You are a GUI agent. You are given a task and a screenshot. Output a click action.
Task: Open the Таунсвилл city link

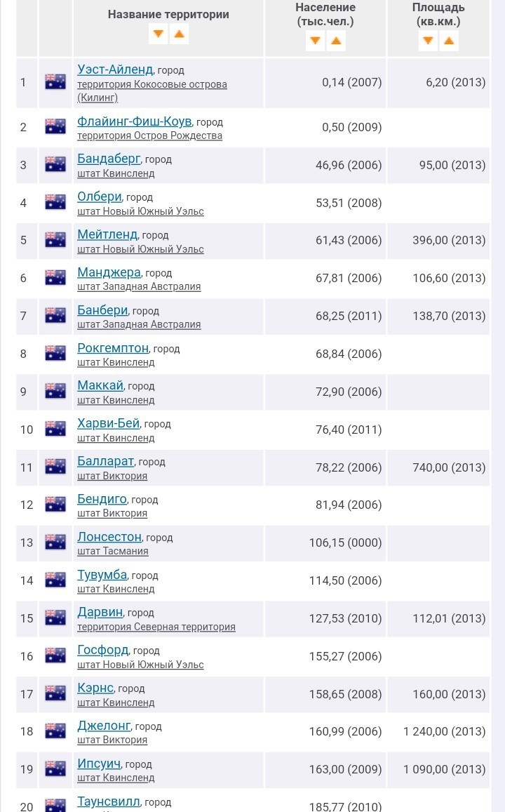coord(109,801)
